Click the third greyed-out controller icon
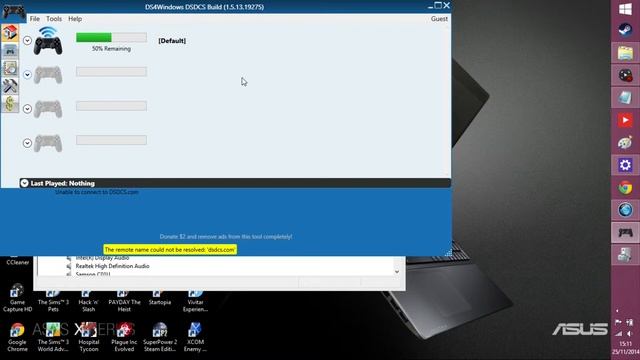 pos(48,109)
